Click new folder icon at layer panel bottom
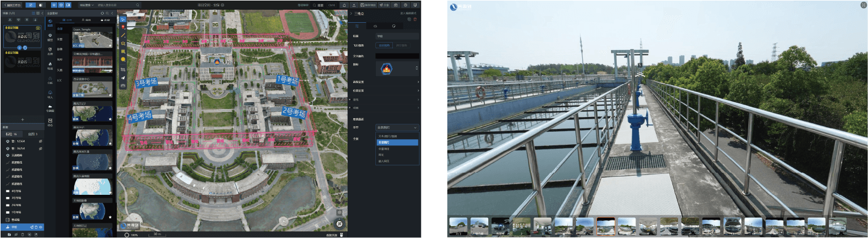868x238 pixels. (8, 233)
